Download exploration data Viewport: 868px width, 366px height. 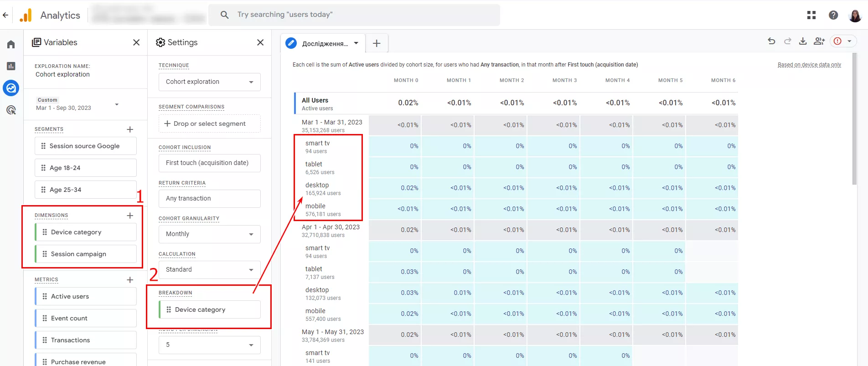(x=803, y=41)
